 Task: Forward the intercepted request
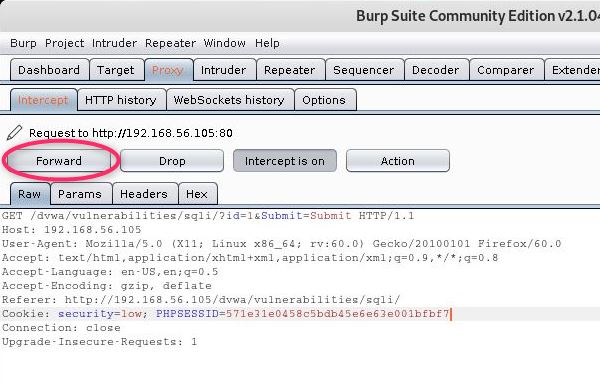point(59,161)
